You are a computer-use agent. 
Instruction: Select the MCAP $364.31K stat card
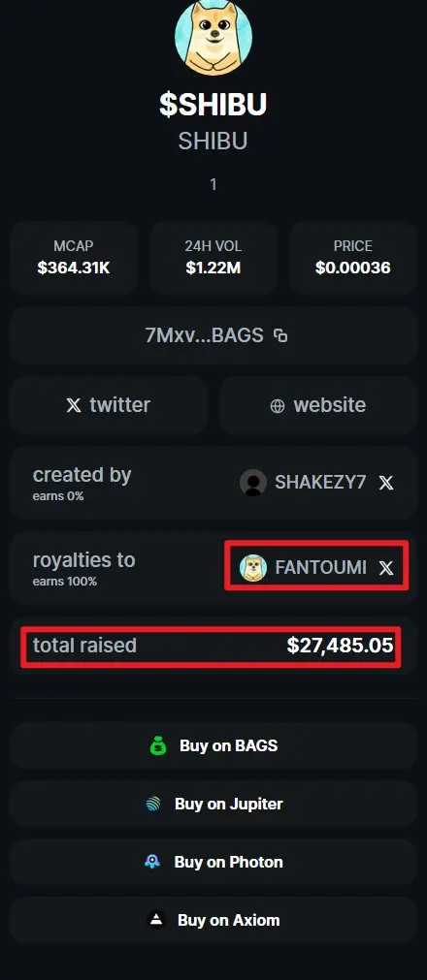pos(74,258)
